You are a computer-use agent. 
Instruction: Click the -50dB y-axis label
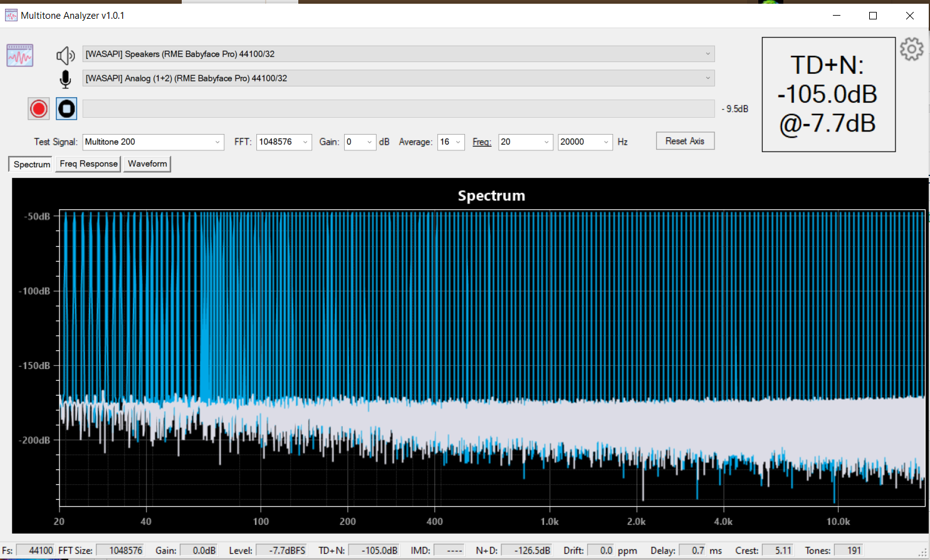(37, 217)
